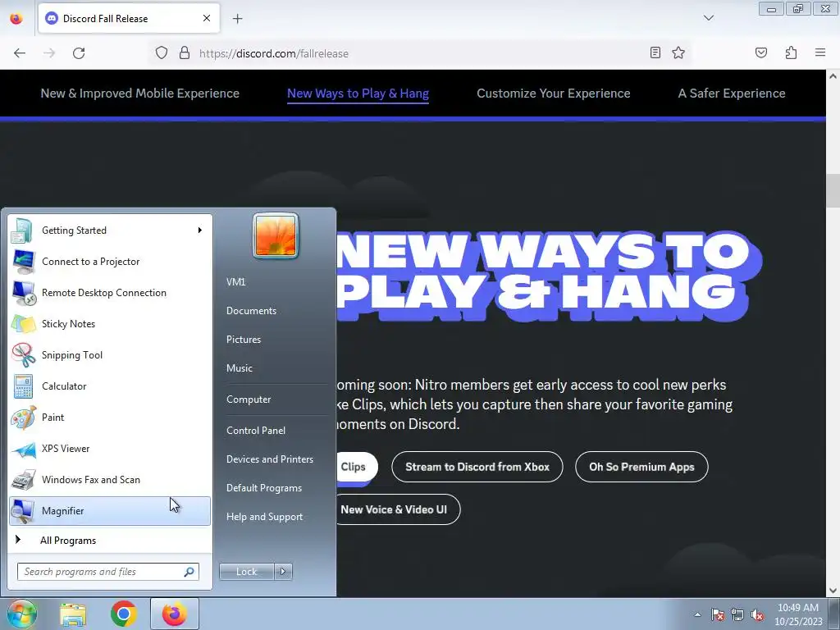The image size is (840, 630).
Task: Launch Connect to a Projector icon
Action: 22,262
